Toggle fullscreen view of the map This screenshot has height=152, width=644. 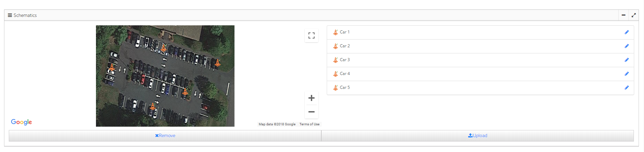click(312, 35)
